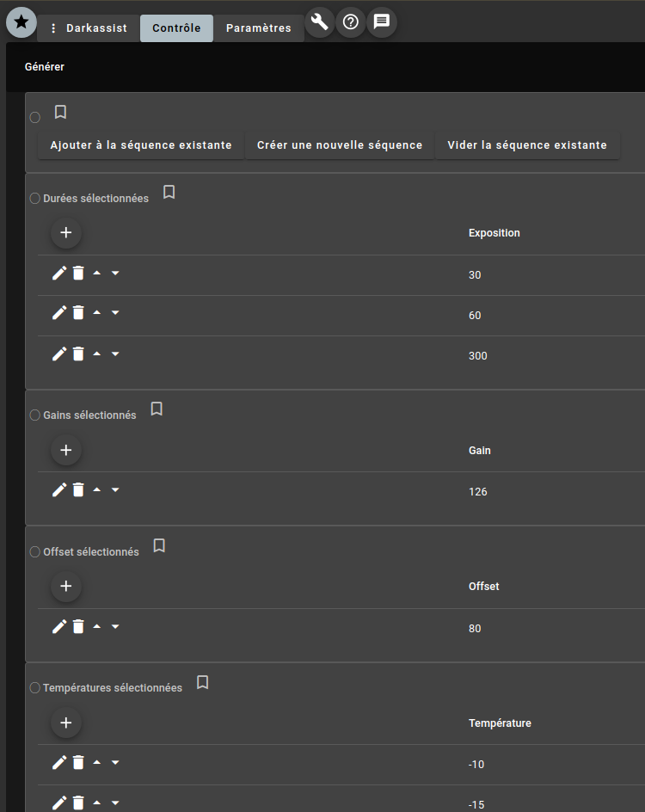Move the 60 exposure row up
Viewport: 645px width, 812px height.
point(96,313)
